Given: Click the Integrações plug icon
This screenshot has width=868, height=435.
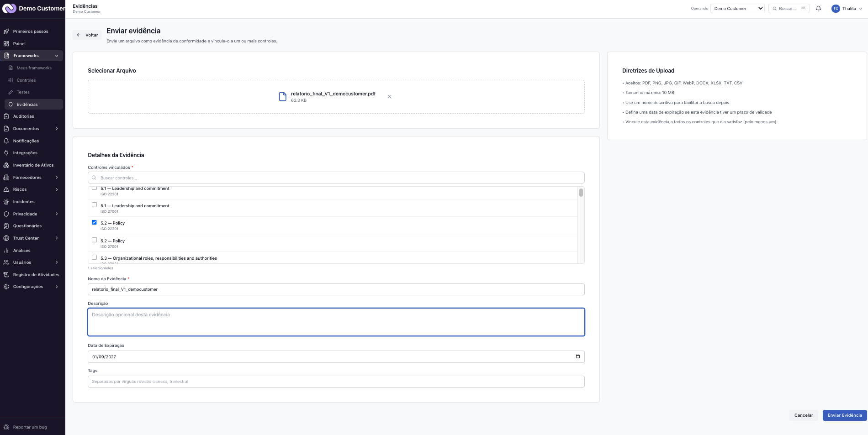Looking at the screenshot, I should point(6,153).
